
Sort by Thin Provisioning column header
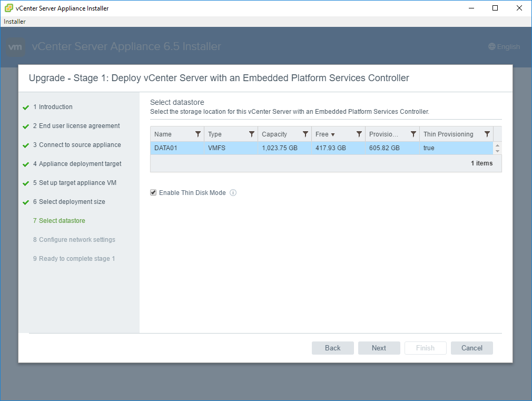[448, 134]
